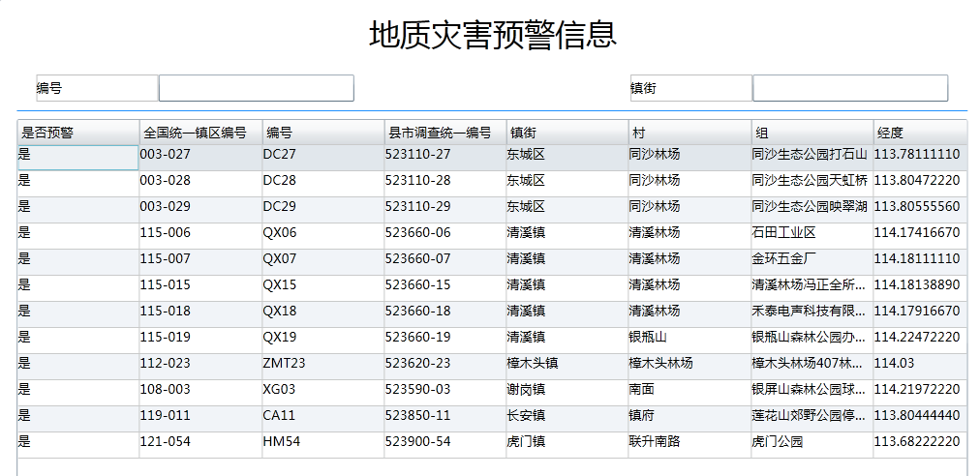Sort by 镇街 column header
980x476 pixels.
click(x=567, y=133)
